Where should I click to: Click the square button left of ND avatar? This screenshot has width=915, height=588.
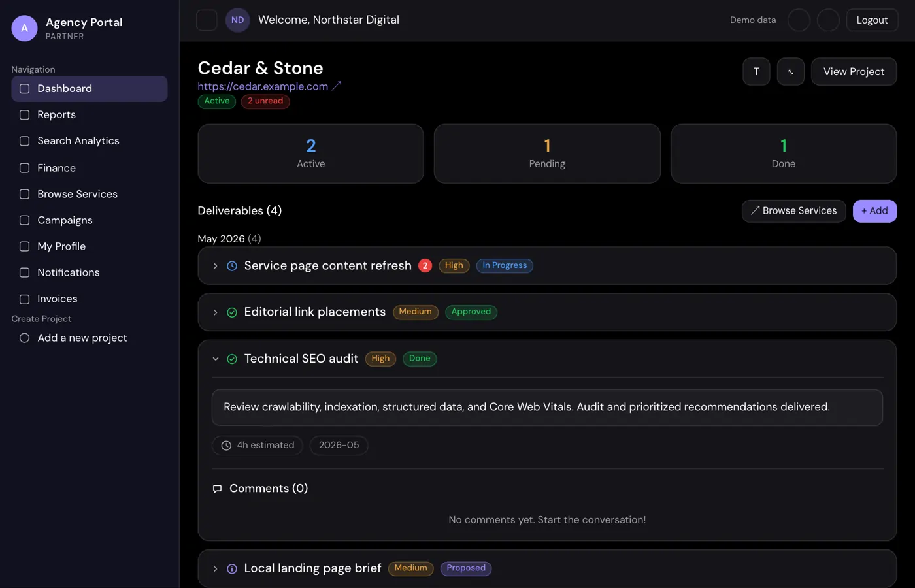click(207, 20)
